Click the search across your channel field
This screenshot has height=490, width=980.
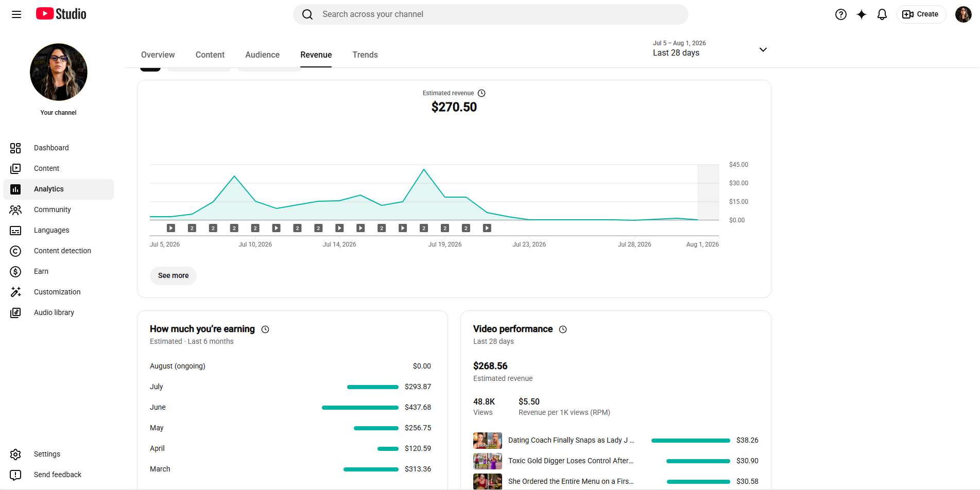(x=490, y=14)
